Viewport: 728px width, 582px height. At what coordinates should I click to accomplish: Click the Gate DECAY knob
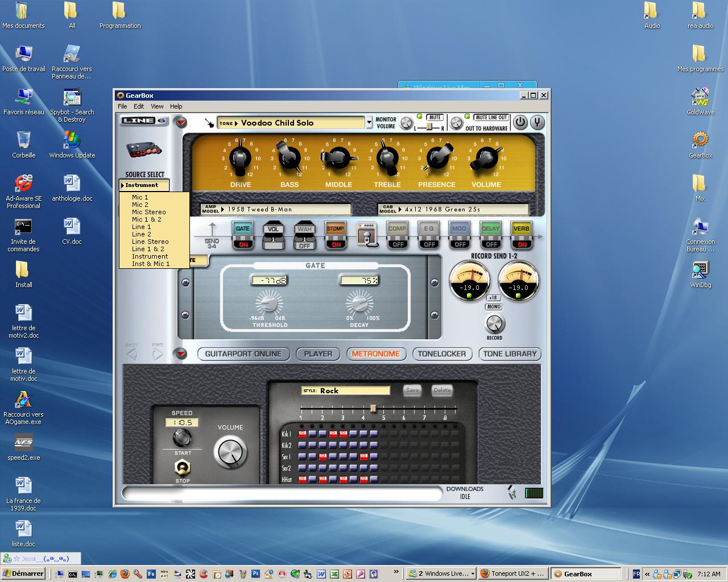point(359,303)
